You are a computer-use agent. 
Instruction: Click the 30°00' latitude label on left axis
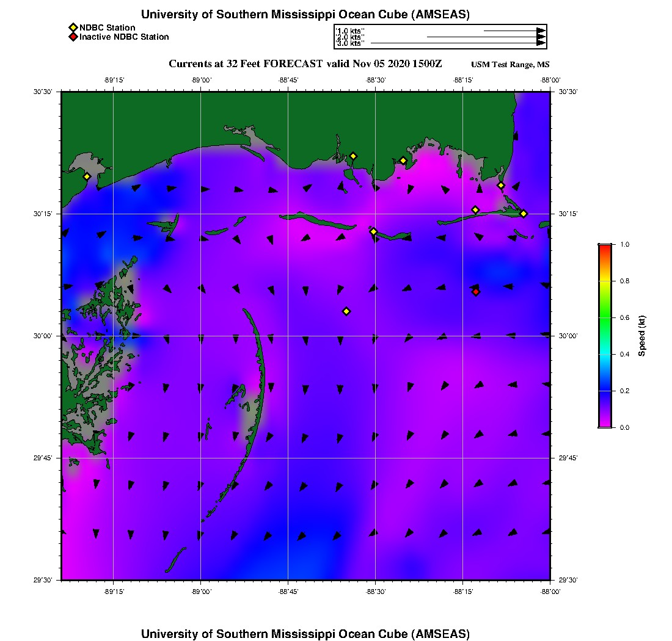click(x=46, y=336)
